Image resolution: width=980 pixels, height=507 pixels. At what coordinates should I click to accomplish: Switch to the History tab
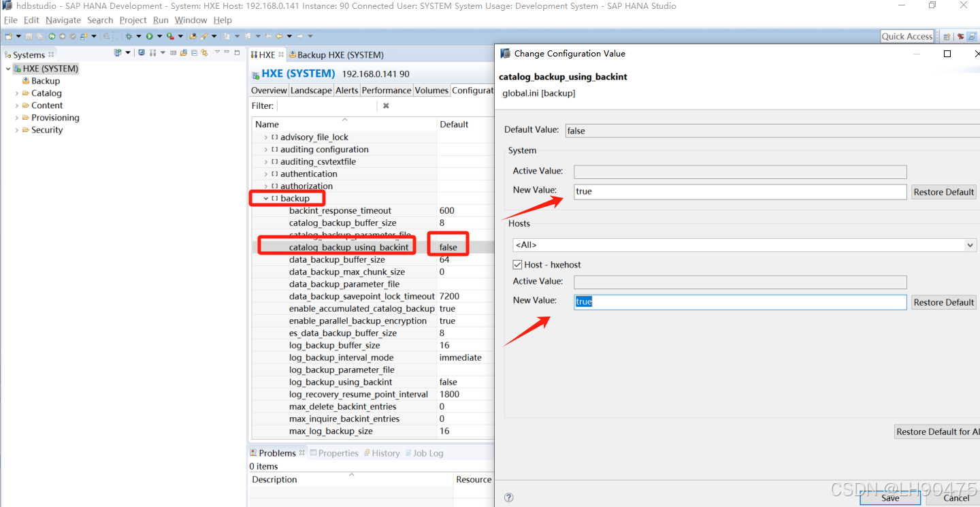pyautogui.click(x=381, y=453)
